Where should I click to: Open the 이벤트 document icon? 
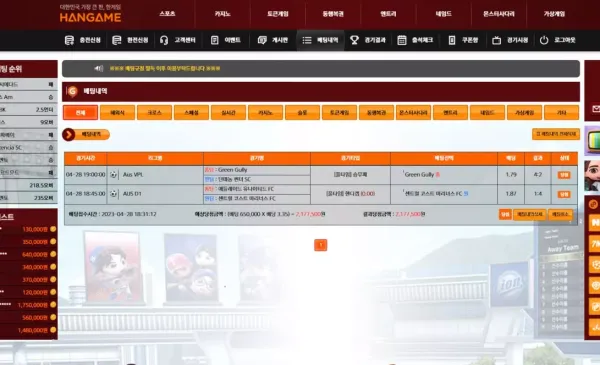click(x=215, y=40)
